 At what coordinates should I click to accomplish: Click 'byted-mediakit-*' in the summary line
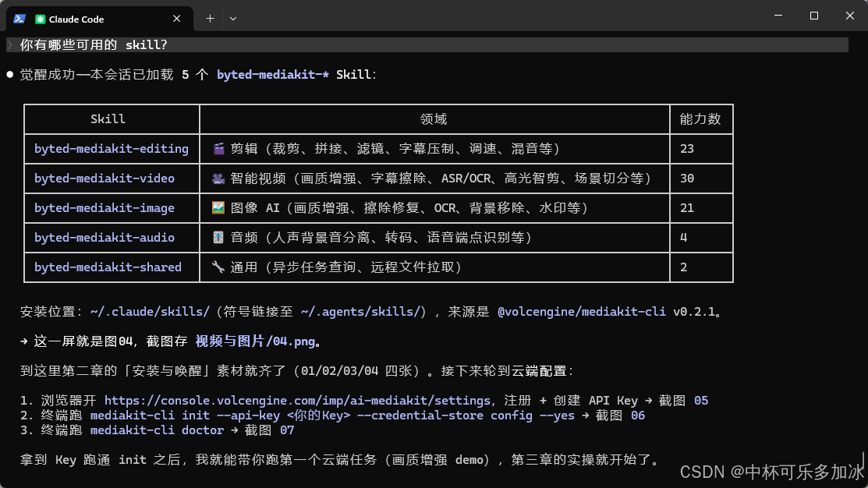point(273,75)
